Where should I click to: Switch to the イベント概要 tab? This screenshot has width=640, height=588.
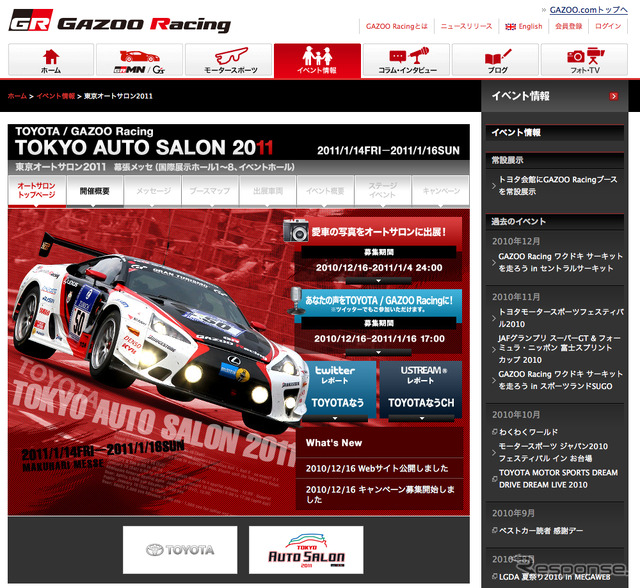[325, 191]
